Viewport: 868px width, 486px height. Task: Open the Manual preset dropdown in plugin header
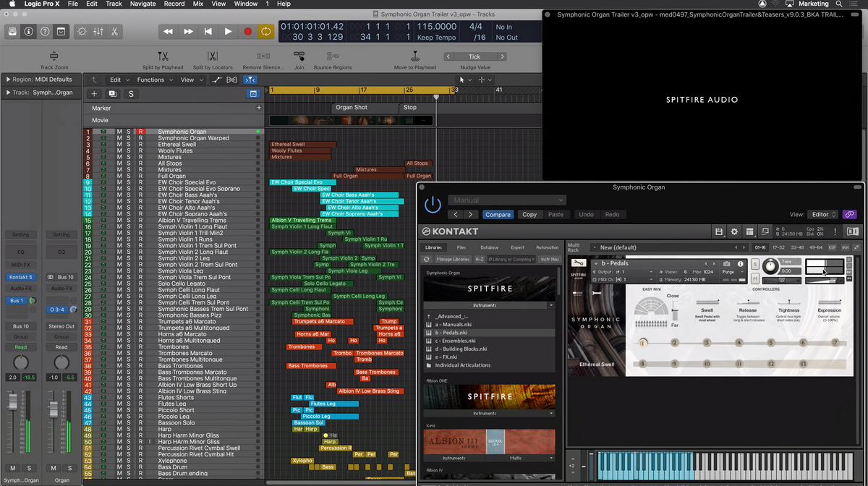click(x=506, y=200)
